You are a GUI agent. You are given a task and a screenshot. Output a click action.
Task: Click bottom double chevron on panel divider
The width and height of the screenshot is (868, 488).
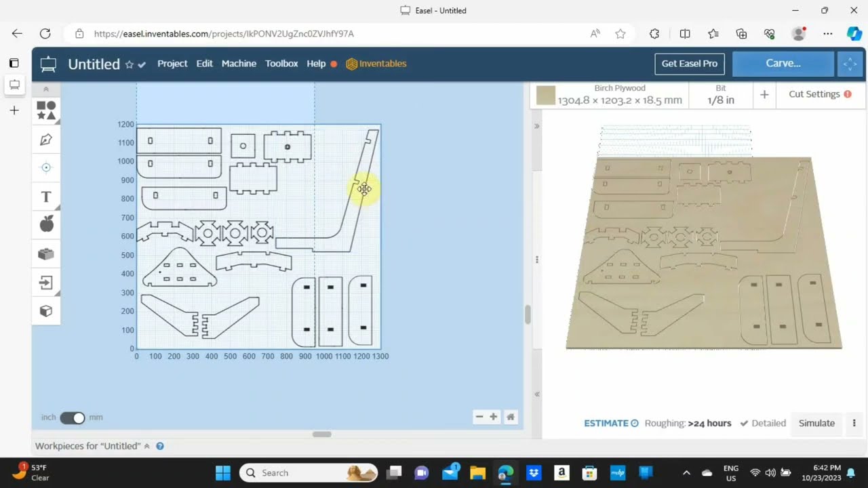coord(536,394)
